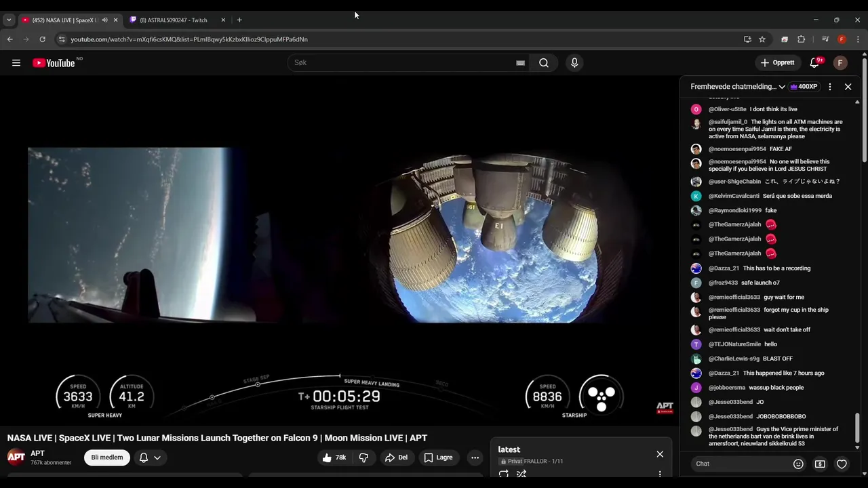868x488 pixels.
Task: Save video with Lagre button
Action: pos(438,457)
